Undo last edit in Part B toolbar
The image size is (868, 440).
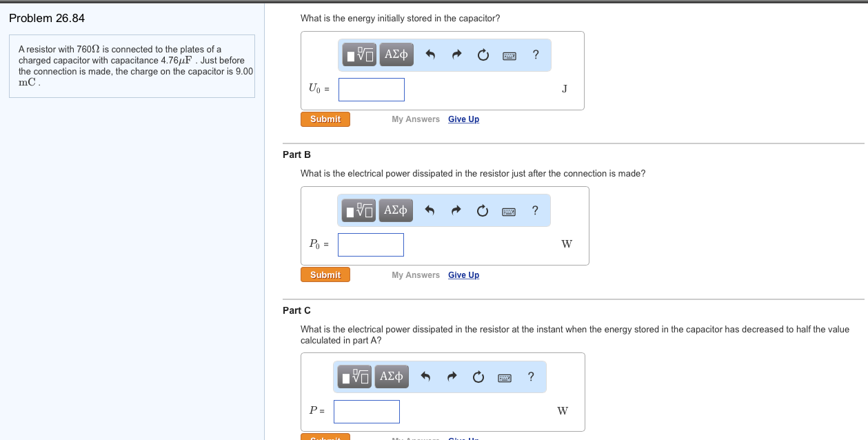[430, 211]
